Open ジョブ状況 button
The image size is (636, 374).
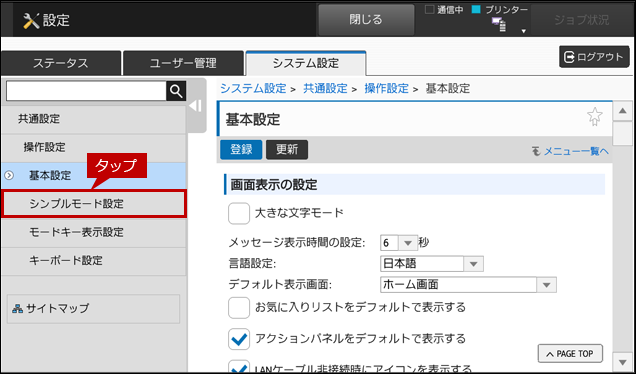coord(582,20)
